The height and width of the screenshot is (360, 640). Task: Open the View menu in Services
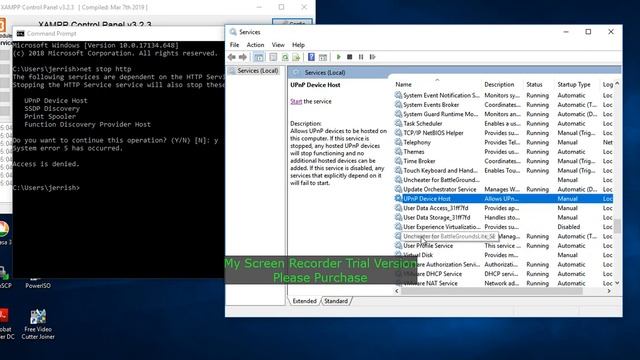coord(278,45)
